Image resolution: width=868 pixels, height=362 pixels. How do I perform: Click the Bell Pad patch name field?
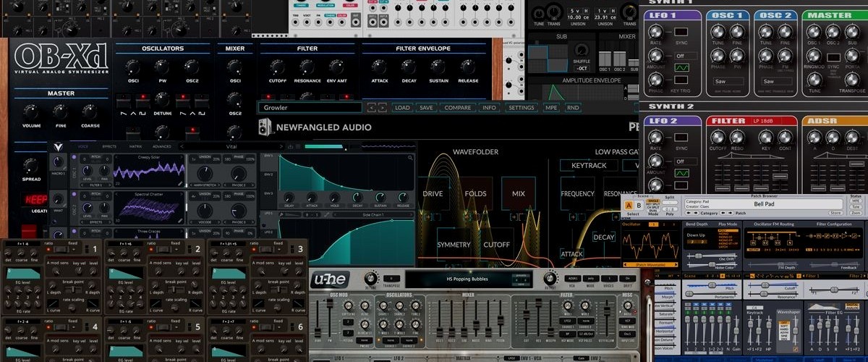(763, 206)
